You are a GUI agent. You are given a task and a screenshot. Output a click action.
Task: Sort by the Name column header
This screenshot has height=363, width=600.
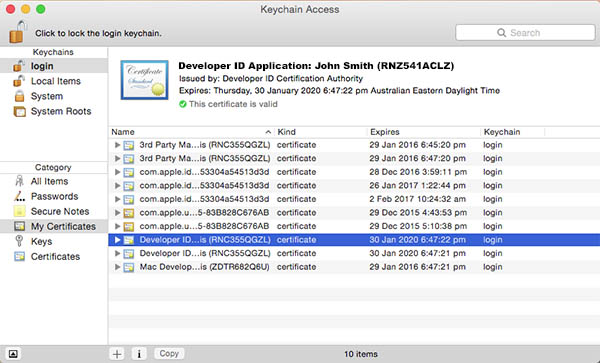click(x=191, y=132)
